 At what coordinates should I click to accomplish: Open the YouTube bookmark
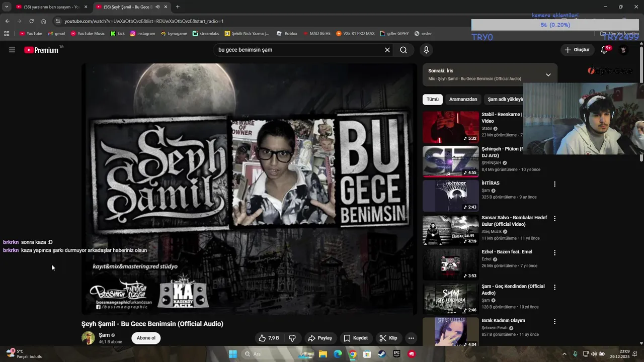[x=31, y=33]
